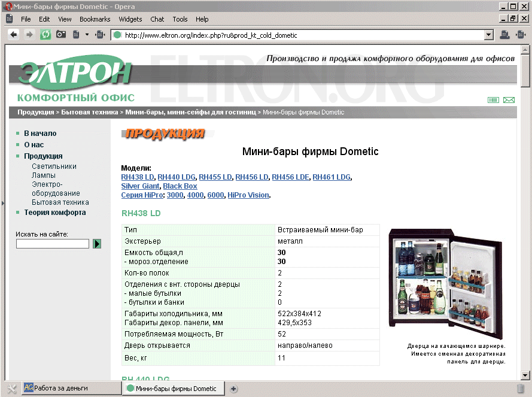532x397 pixels.
Task: Open the HiPro 4000 link
Action: tap(196, 195)
